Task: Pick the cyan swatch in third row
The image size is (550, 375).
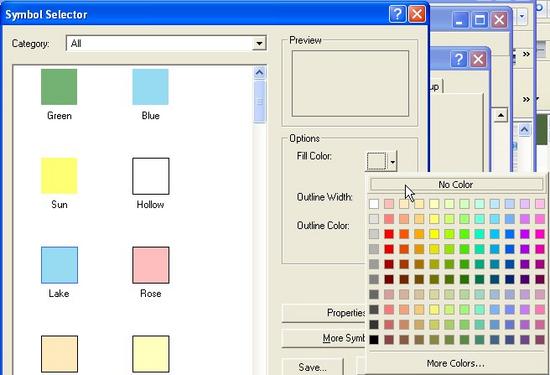Action: pos(495,234)
